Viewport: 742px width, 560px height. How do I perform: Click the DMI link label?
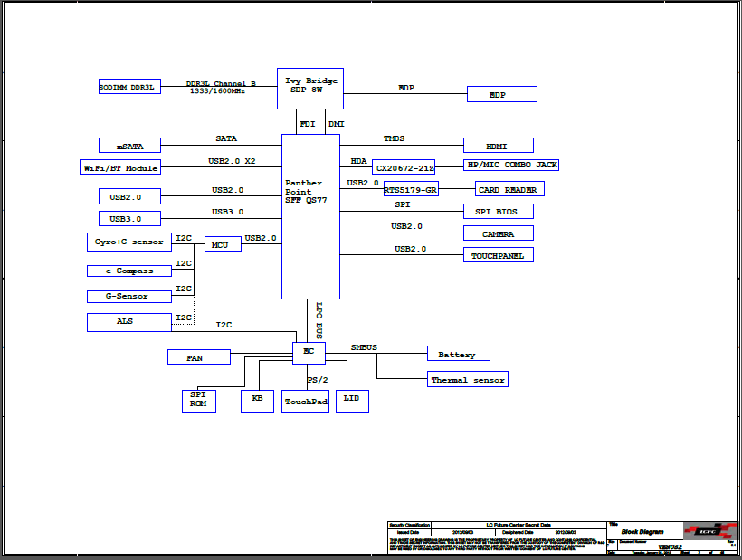coord(336,124)
